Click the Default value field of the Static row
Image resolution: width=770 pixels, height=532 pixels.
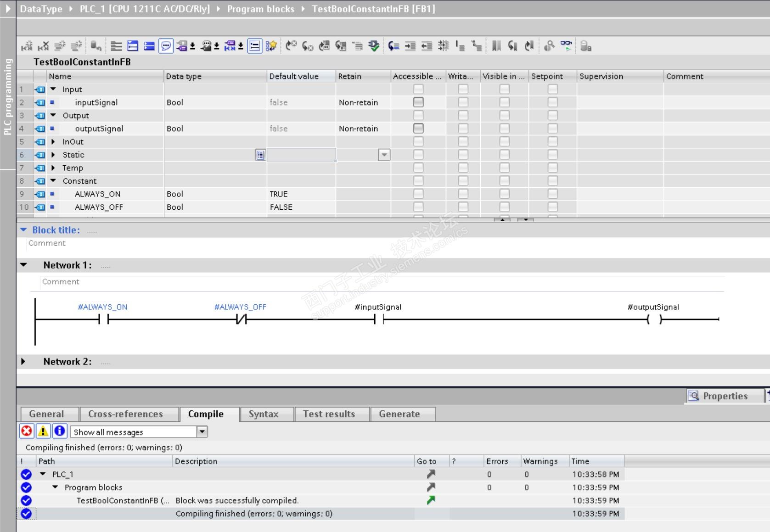[x=301, y=155]
